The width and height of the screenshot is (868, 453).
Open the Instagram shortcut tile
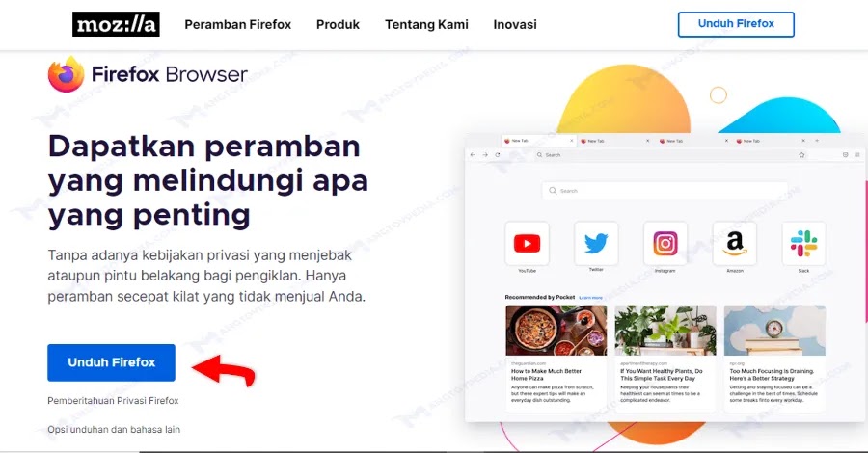coord(665,244)
